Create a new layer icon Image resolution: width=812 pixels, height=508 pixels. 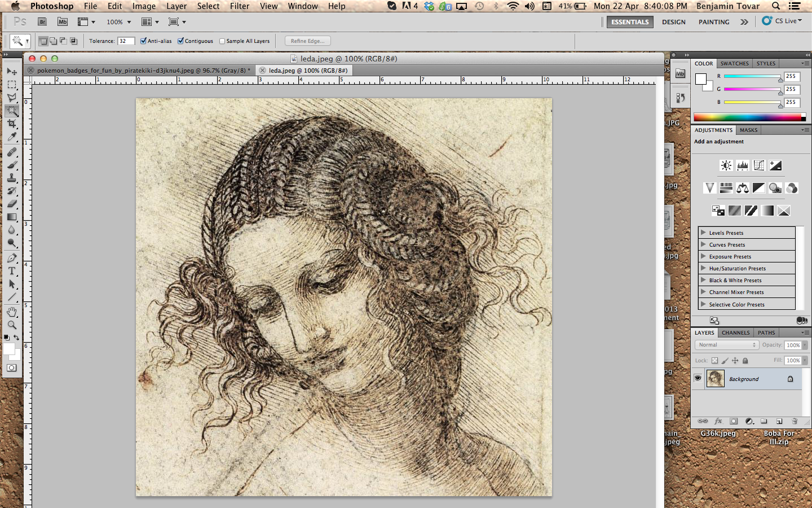779,421
